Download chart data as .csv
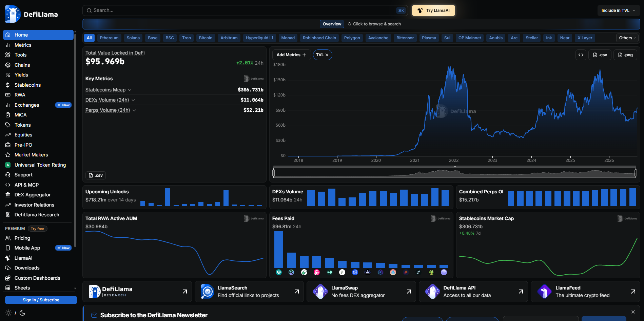The image size is (644, 321). pyautogui.click(x=600, y=55)
